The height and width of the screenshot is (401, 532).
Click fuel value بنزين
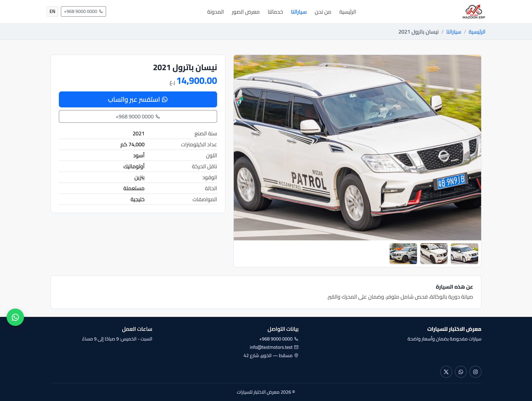point(139,178)
